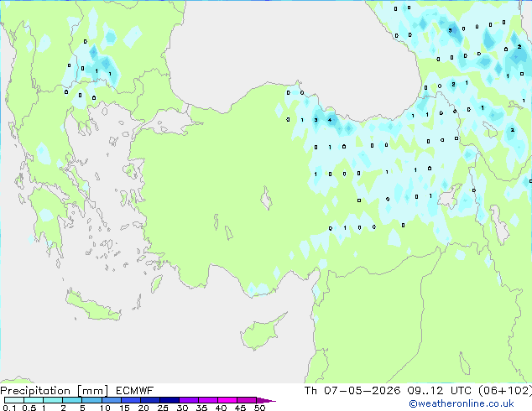Select the 15–20 mm legend color block

point(131,400)
